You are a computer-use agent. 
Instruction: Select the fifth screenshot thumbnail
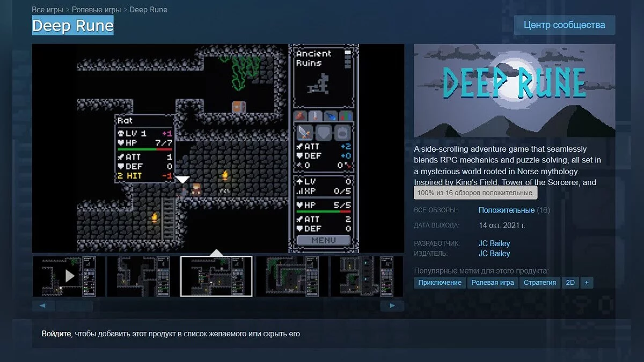(x=367, y=276)
